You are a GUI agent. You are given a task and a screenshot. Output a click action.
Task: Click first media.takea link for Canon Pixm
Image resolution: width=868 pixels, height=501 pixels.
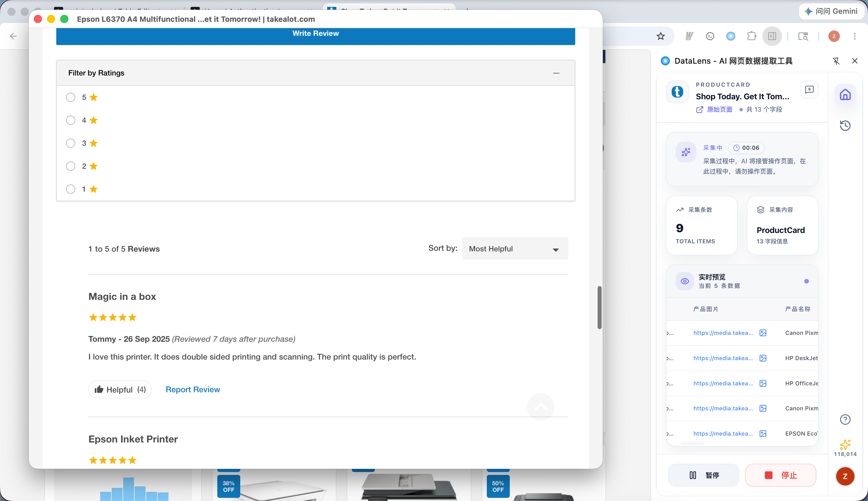click(723, 333)
